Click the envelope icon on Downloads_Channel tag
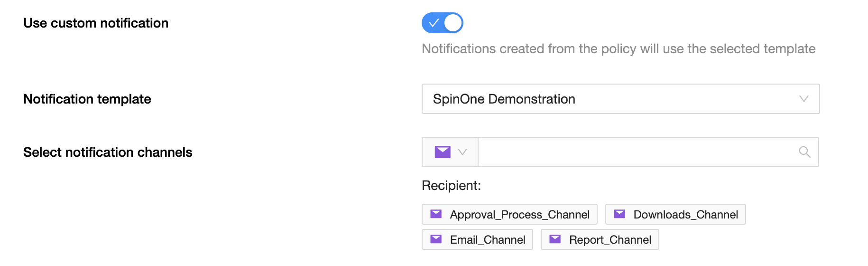 click(619, 214)
